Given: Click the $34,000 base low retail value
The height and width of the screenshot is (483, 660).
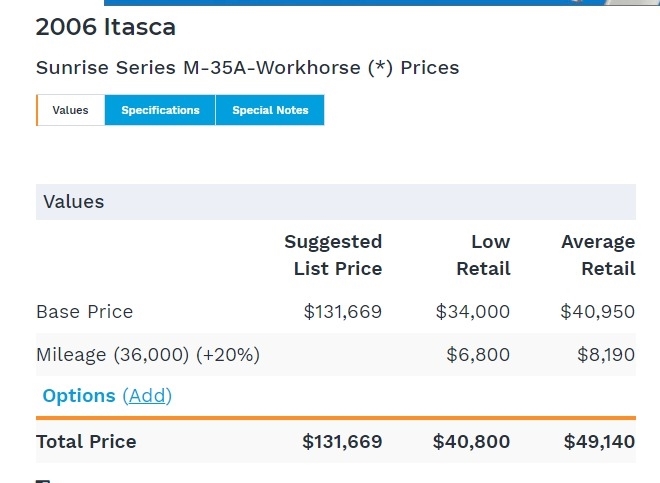Looking at the screenshot, I should pos(473,312).
